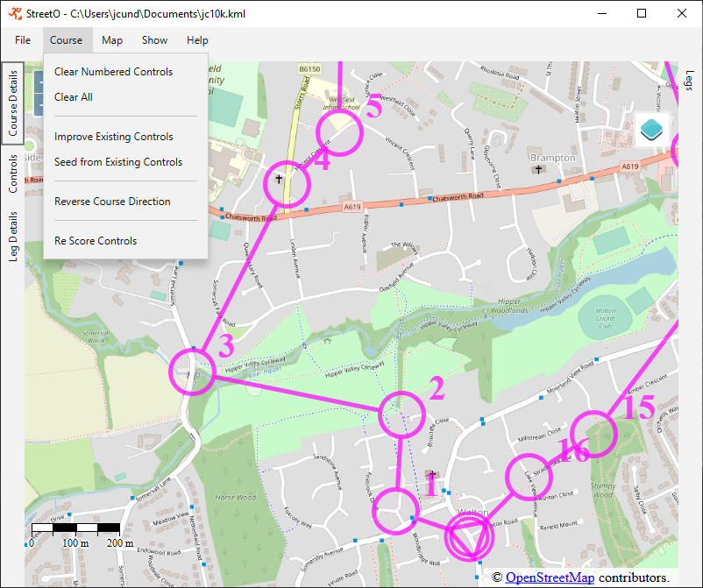Click control circle 4 with church cross
This screenshot has height=588, width=703.
click(x=288, y=184)
